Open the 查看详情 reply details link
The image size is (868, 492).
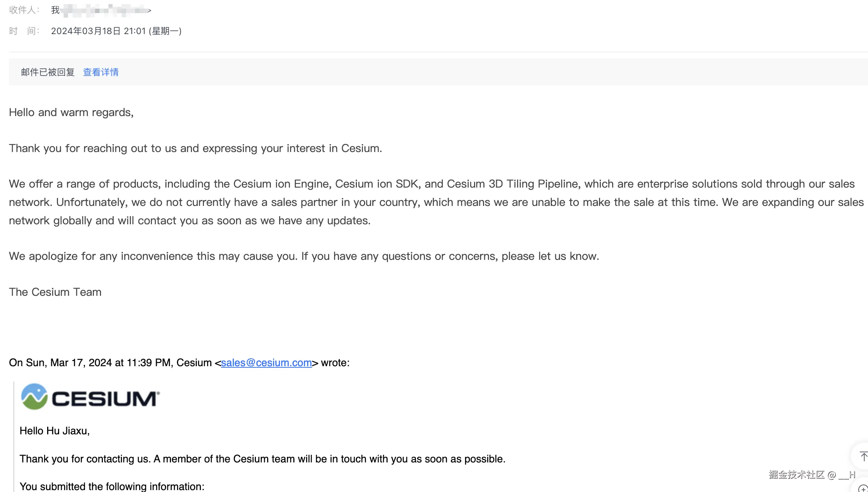(x=101, y=72)
